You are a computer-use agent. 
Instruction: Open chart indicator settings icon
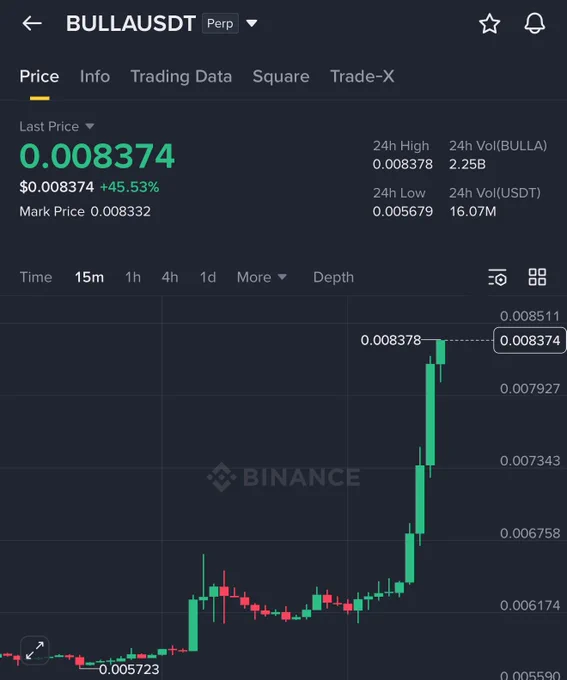coord(497,277)
